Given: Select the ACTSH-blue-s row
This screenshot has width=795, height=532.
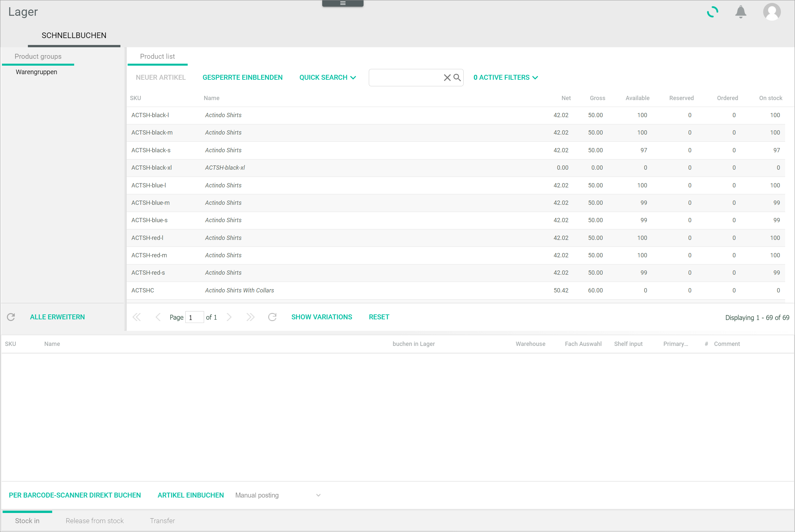Looking at the screenshot, I should point(455,220).
